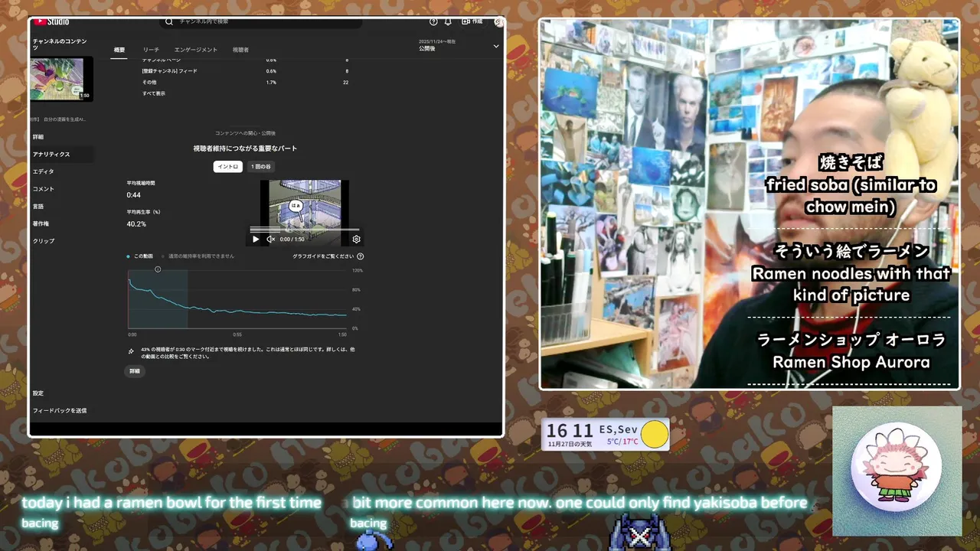Click the blue slime sprite at bottom
The image size is (980, 551).
pos(374,540)
